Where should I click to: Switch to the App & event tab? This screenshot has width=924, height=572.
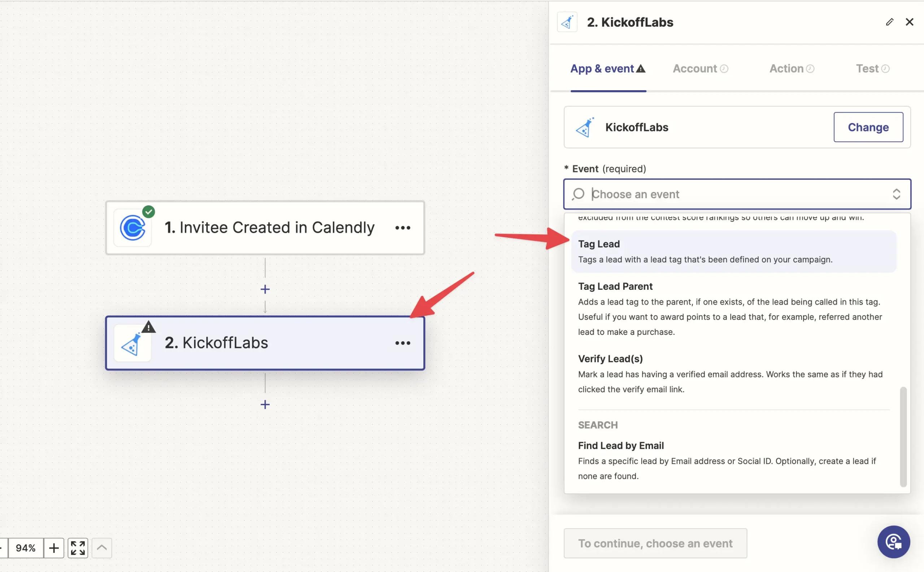coord(608,69)
